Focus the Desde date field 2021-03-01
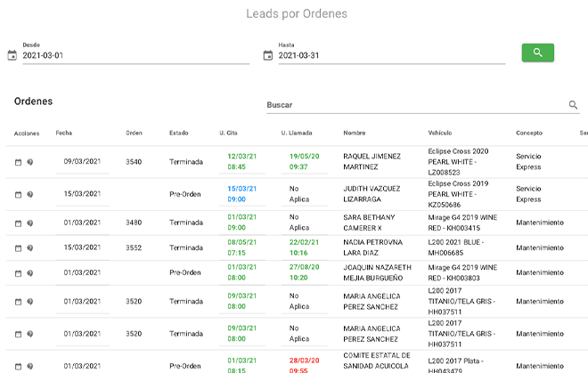 pyautogui.click(x=135, y=55)
